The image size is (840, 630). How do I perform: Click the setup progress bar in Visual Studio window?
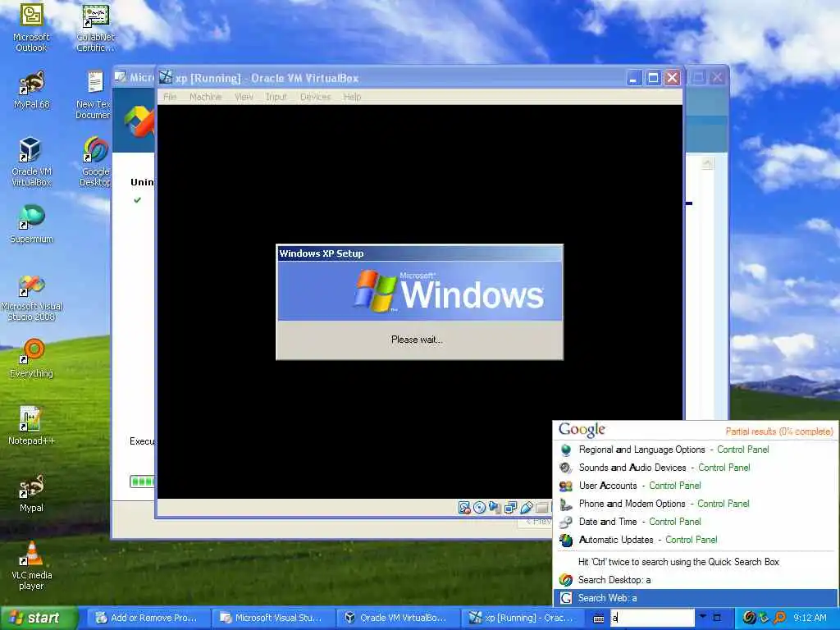tap(142, 481)
